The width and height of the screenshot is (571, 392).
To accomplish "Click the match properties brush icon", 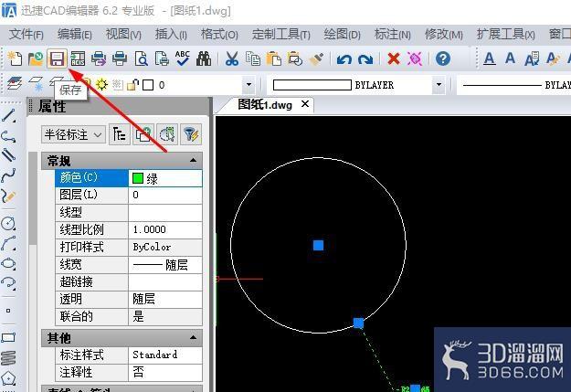I will (316, 58).
